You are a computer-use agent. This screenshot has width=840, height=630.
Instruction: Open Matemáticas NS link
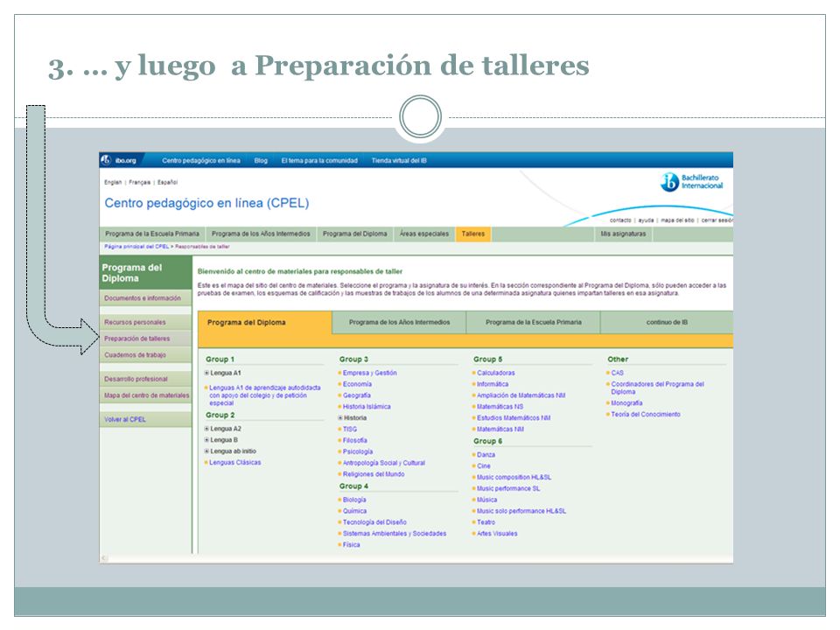pyautogui.click(x=500, y=407)
